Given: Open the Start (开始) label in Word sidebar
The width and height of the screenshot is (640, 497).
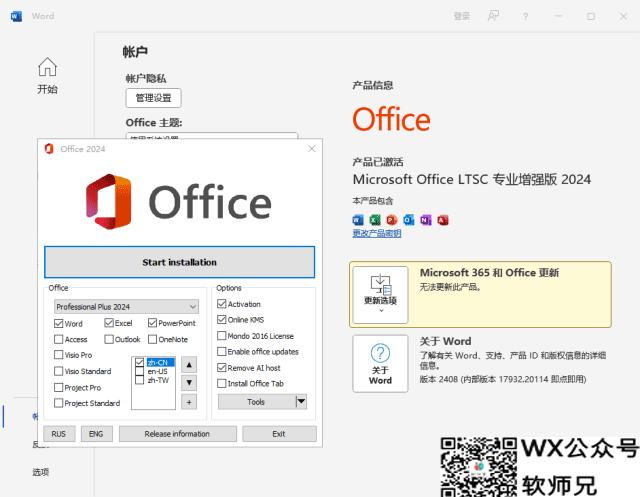Looking at the screenshot, I should pos(47,89).
